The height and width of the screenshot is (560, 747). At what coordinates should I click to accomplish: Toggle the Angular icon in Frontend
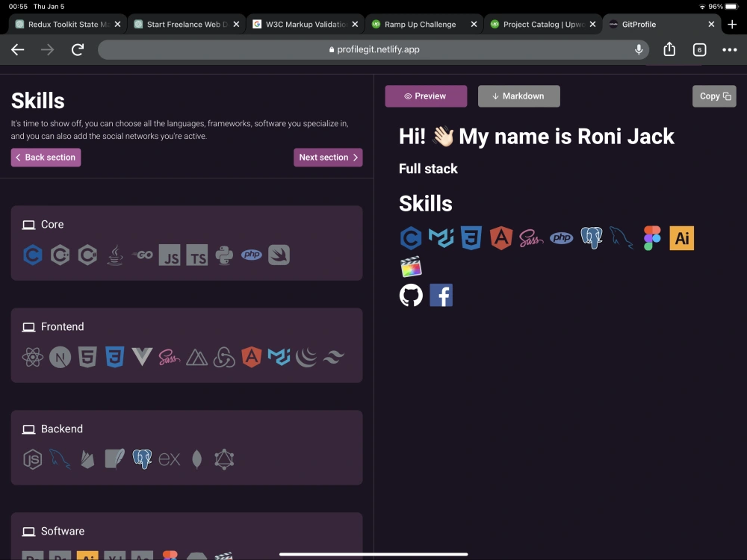point(252,357)
